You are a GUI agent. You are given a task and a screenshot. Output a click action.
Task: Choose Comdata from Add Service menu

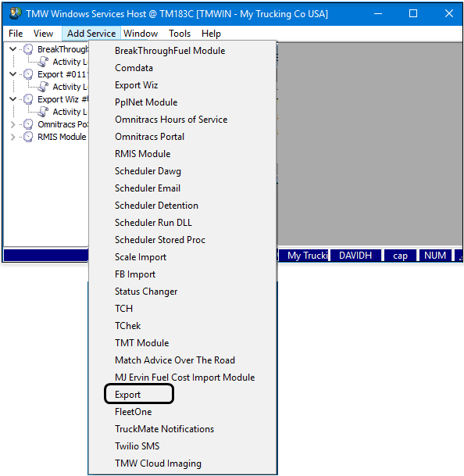pyautogui.click(x=182, y=68)
